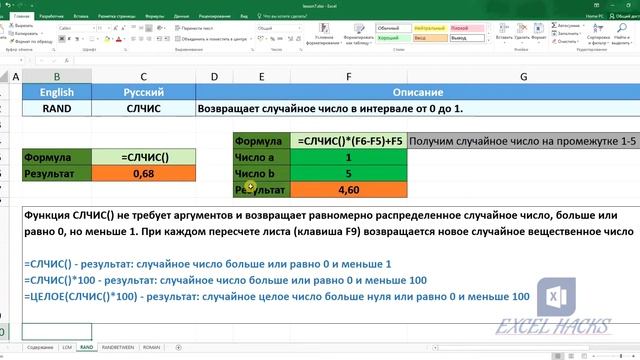Activate Format Painter (Формат по образцу)
Screen dimensions: 640x360
pyautogui.click(x=31, y=41)
